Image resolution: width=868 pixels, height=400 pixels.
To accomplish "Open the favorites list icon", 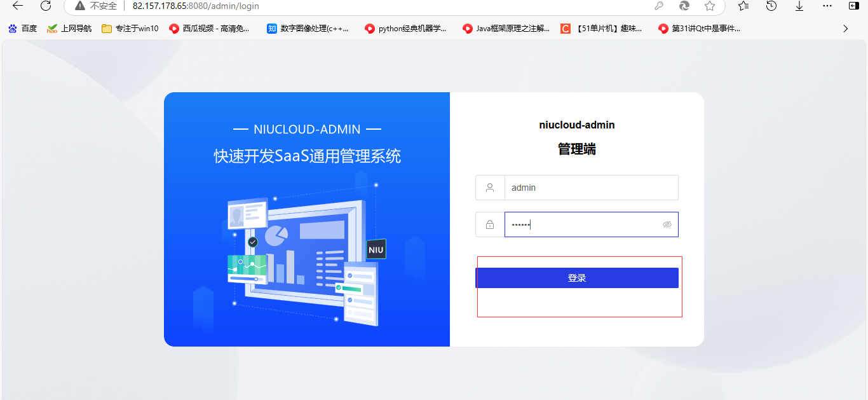I will 743,6.
